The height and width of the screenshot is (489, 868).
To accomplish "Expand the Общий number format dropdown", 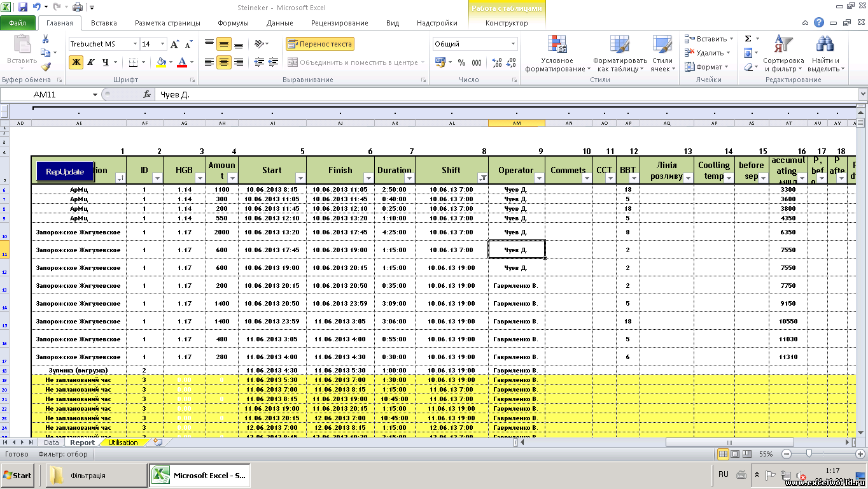I will (513, 44).
